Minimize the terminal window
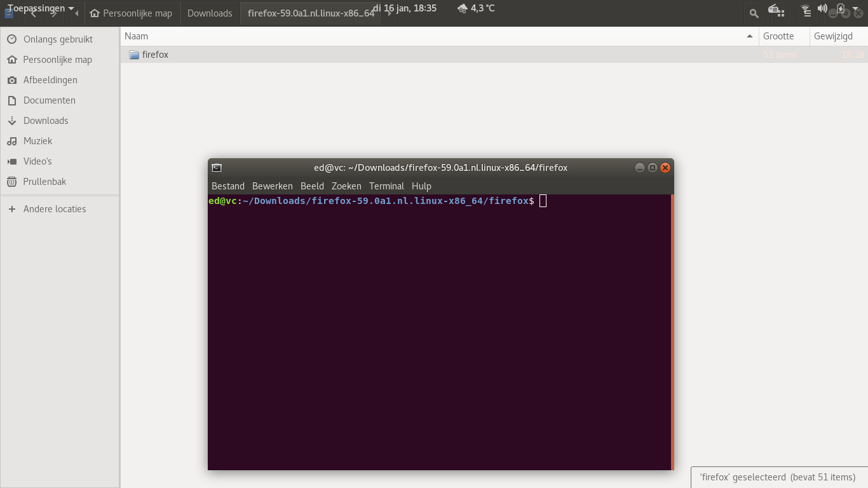The image size is (868, 488). tap(640, 168)
